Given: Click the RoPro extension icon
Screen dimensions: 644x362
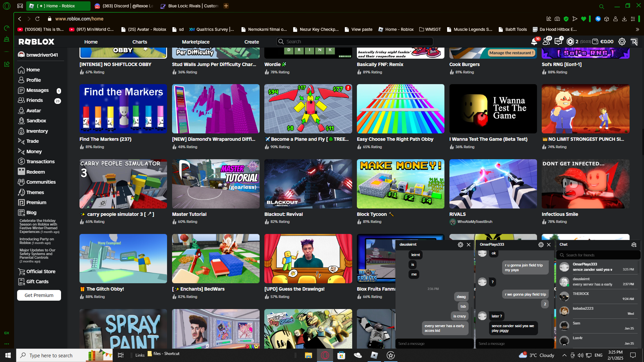Looking at the screenshot, I should point(634,42).
